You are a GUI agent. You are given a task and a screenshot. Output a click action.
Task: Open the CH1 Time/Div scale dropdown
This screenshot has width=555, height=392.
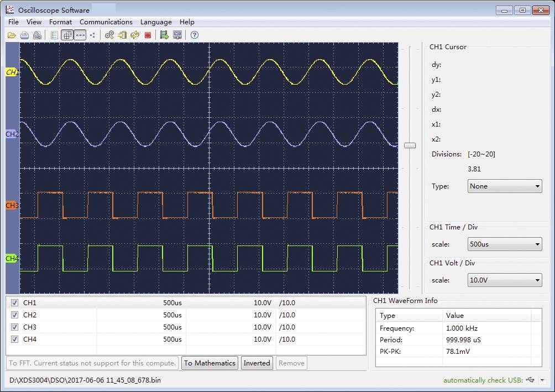[x=503, y=244]
